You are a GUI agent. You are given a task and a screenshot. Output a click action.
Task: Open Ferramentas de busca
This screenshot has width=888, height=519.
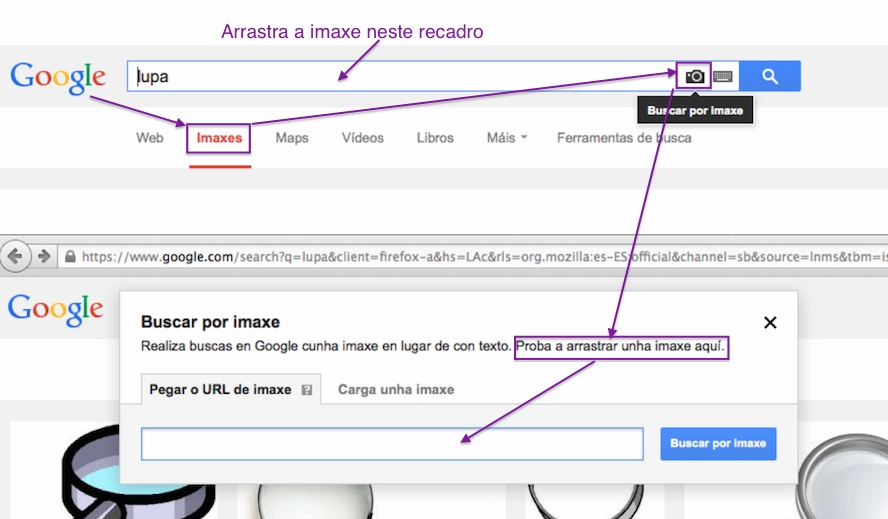pos(624,138)
